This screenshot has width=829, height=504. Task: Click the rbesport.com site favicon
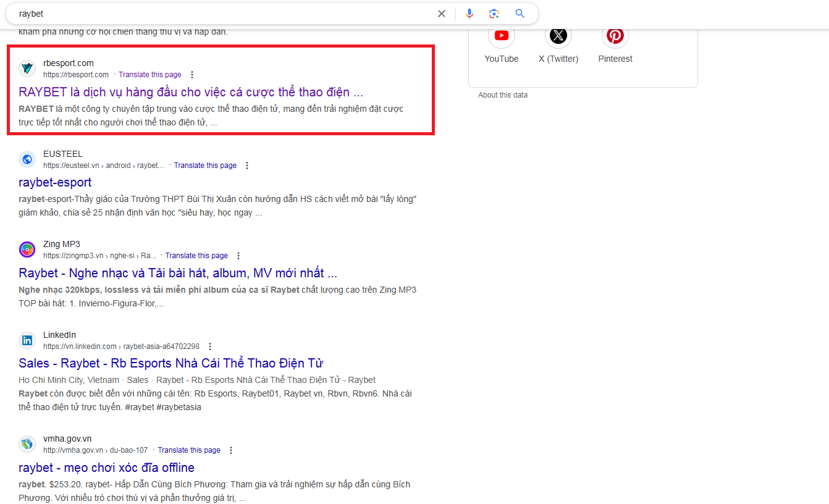click(27, 69)
